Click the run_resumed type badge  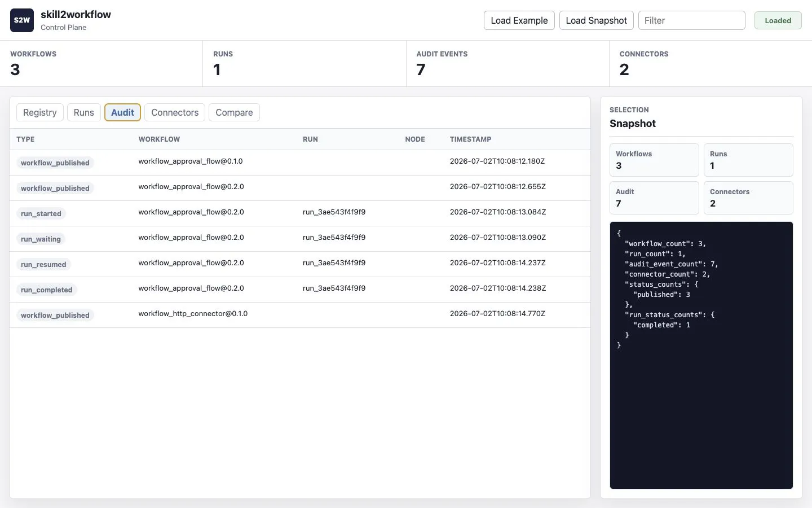click(43, 264)
